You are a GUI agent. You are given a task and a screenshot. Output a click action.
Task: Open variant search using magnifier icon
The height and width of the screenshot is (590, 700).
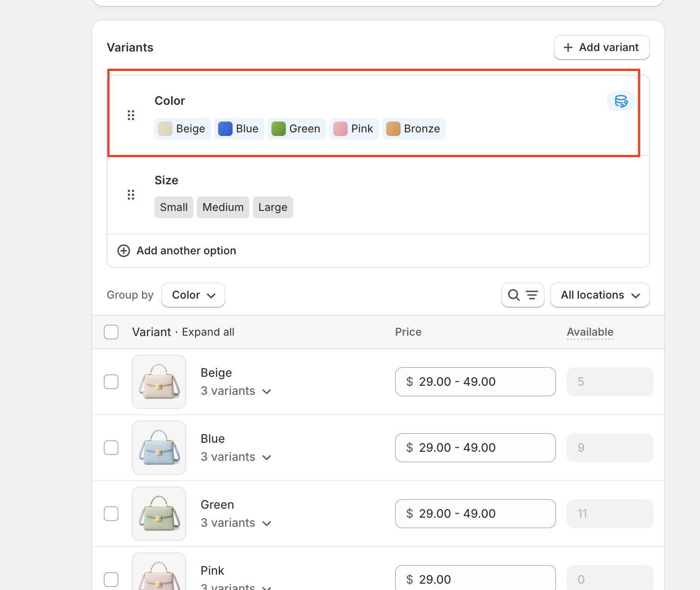pyautogui.click(x=513, y=295)
